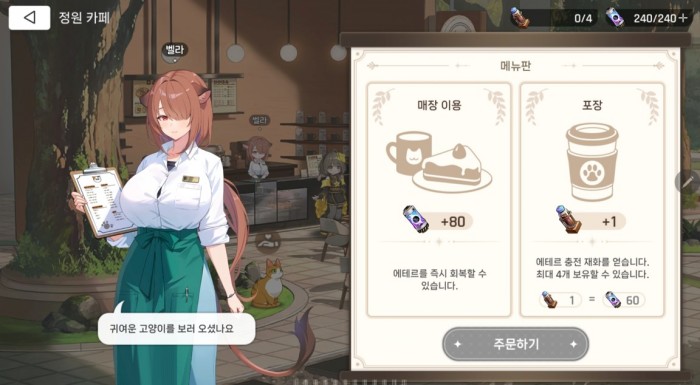Tap the charge bottle +1 reward icon

[568, 219]
